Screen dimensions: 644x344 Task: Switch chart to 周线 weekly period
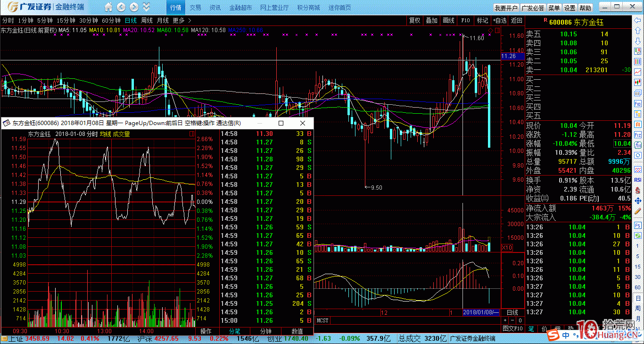[x=147, y=20]
